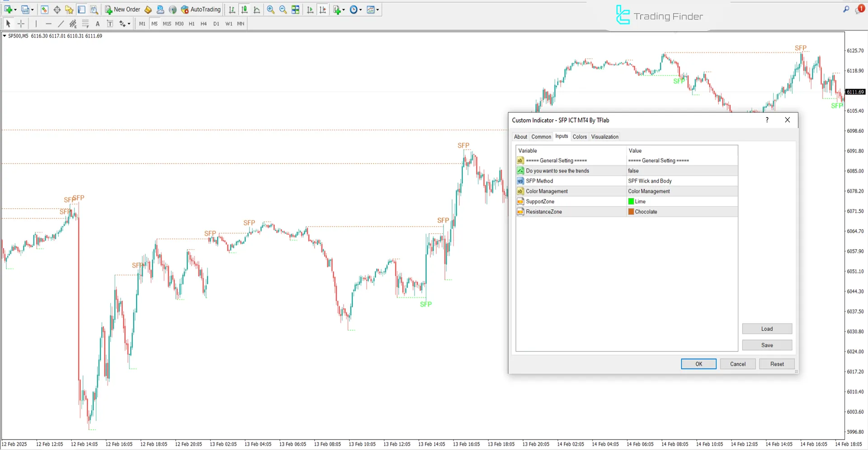Toggle the chart shift option
The image size is (868, 450).
coord(323,9)
